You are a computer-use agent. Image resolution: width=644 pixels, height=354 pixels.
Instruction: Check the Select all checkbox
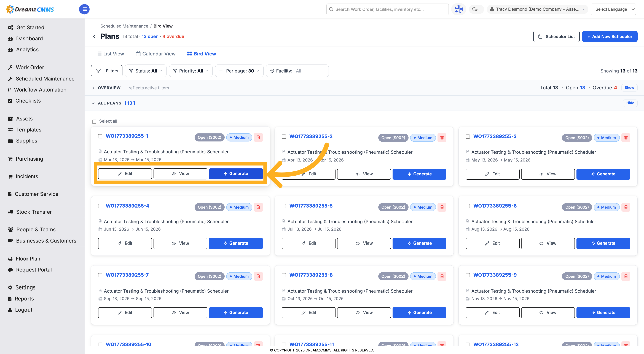point(94,121)
